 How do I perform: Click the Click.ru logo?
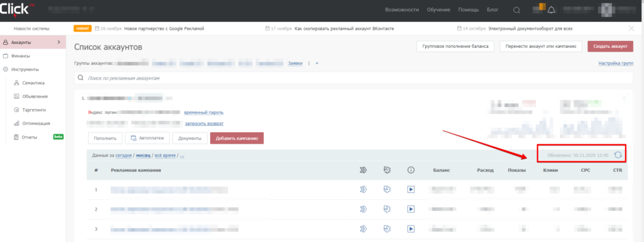17,9
